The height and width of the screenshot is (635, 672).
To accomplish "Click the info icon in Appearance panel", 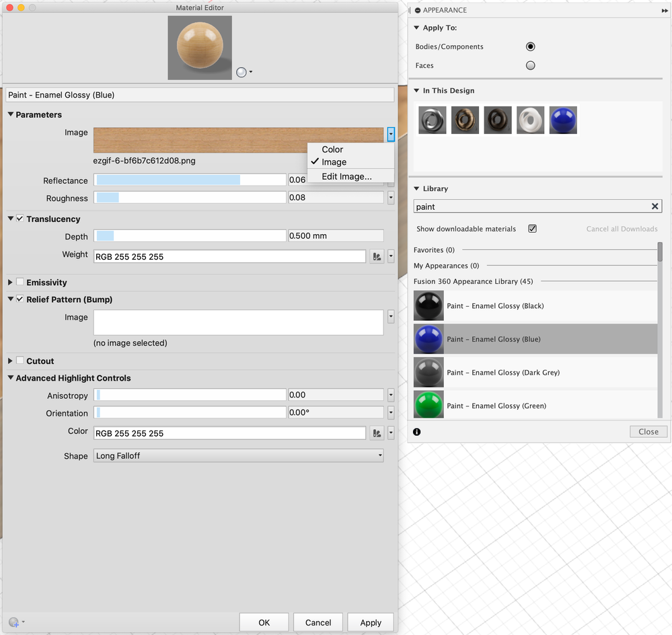I will (416, 432).
